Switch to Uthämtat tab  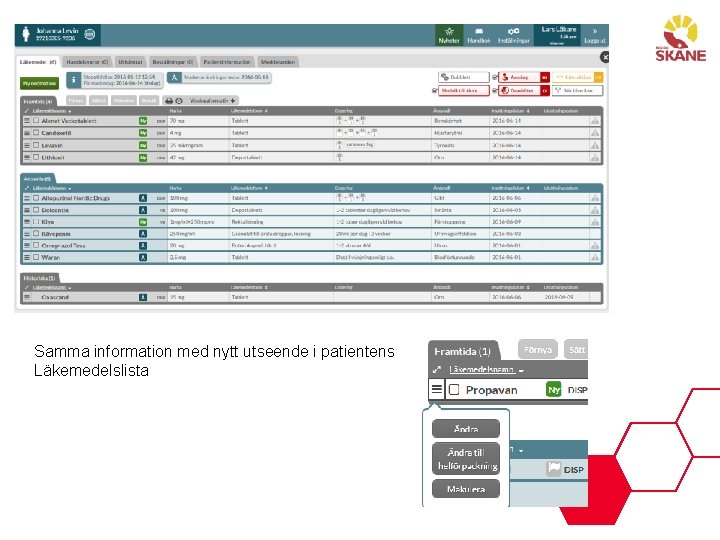point(130,62)
